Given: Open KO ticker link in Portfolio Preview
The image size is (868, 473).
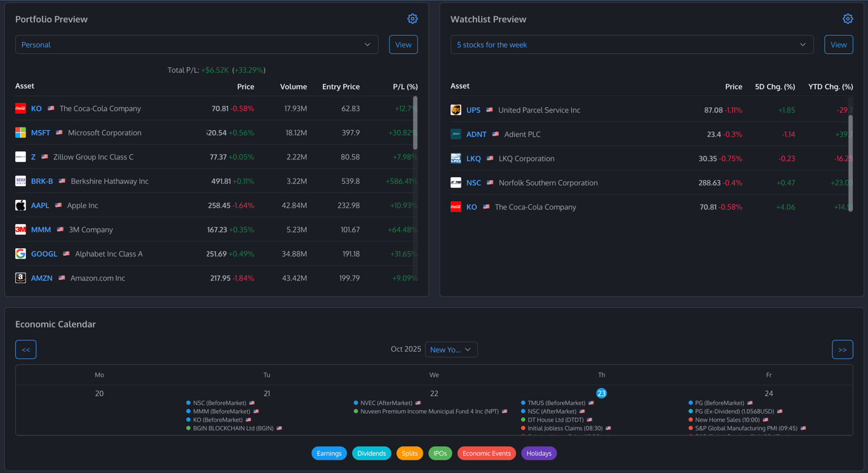Looking at the screenshot, I should click(x=36, y=109).
